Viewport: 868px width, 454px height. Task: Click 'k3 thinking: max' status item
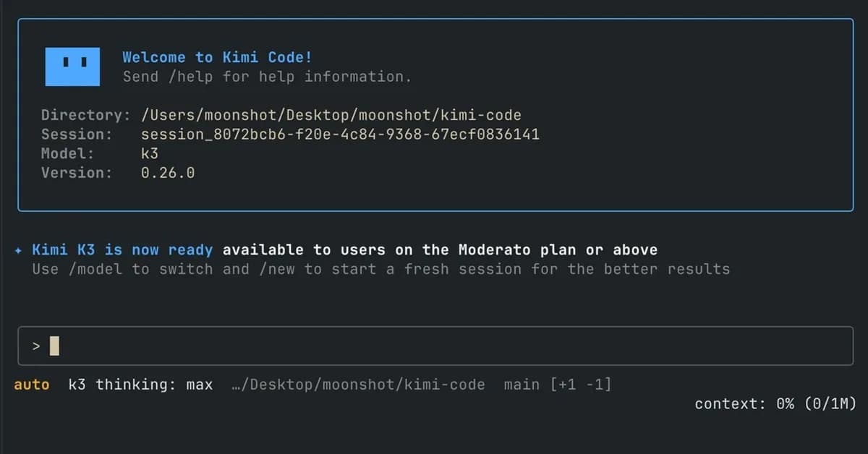pyautogui.click(x=140, y=385)
